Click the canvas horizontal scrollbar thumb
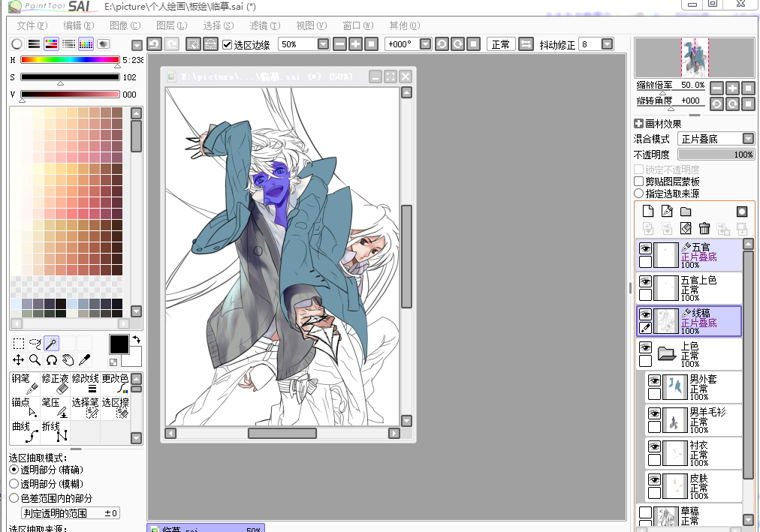This screenshot has width=760, height=532. tap(282, 433)
